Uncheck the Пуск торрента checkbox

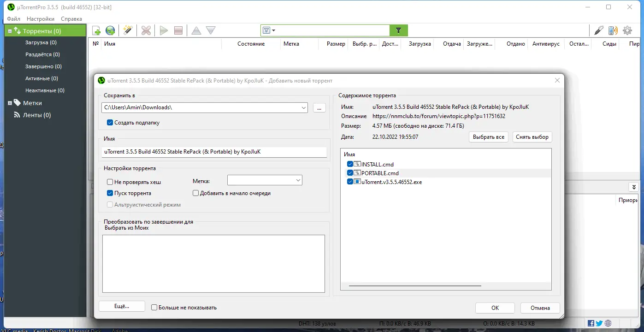pos(110,193)
